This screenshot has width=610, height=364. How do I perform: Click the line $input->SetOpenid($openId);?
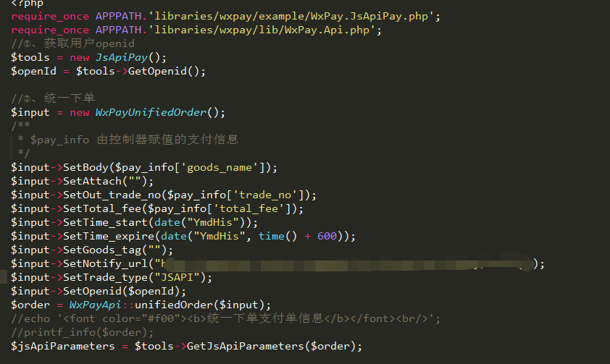[99, 291]
